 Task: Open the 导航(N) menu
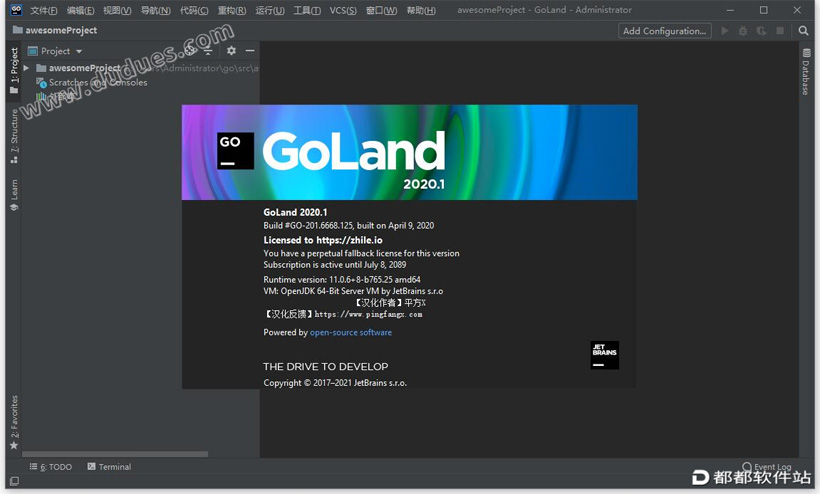pyautogui.click(x=155, y=10)
